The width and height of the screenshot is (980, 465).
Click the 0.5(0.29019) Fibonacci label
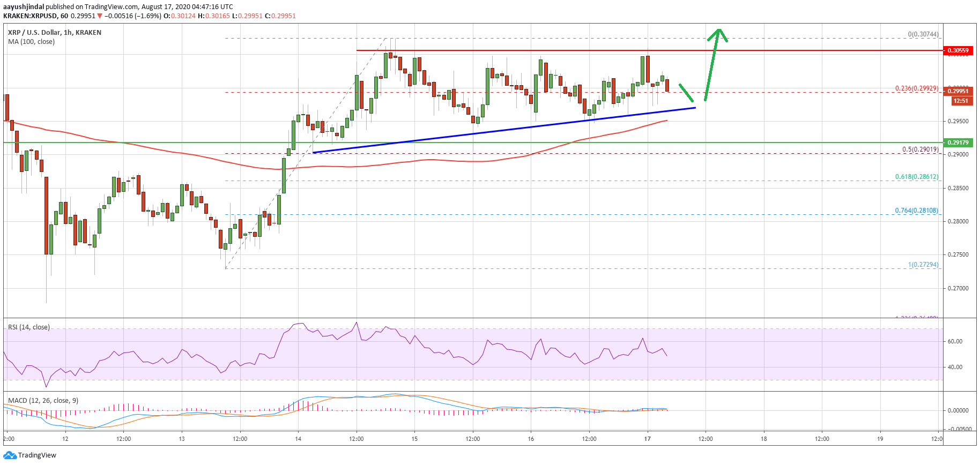click(x=920, y=149)
